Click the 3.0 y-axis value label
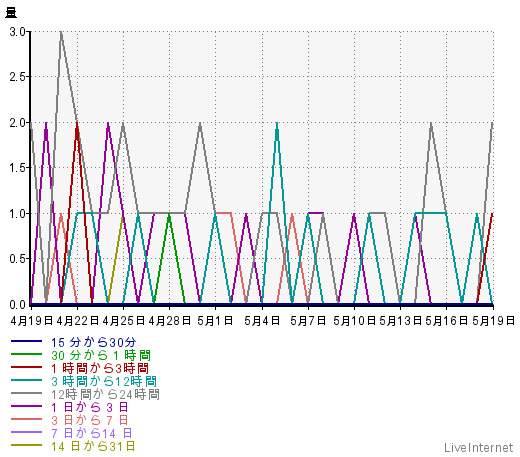This screenshot has height=457, width=520. pos(17,32)
